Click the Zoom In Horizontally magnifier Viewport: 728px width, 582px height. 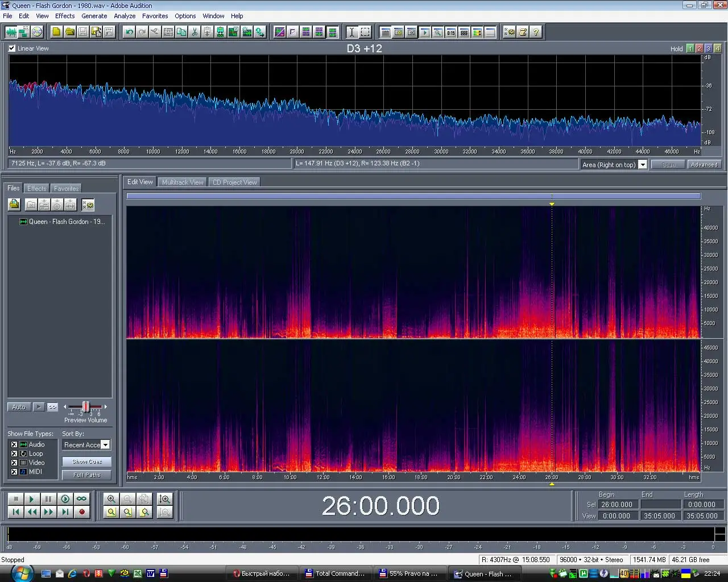pyautogui.click(x=111, y=499)
